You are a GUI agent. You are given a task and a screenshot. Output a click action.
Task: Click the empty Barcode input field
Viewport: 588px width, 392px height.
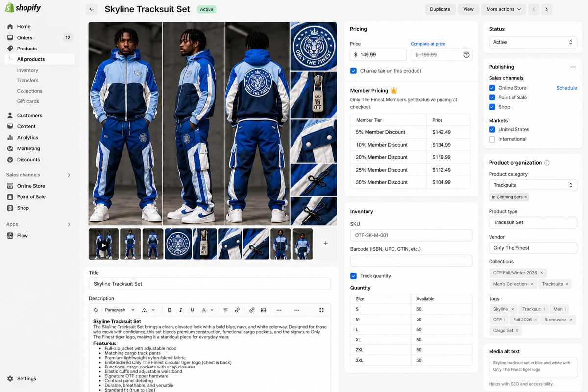tap(411, 261)
